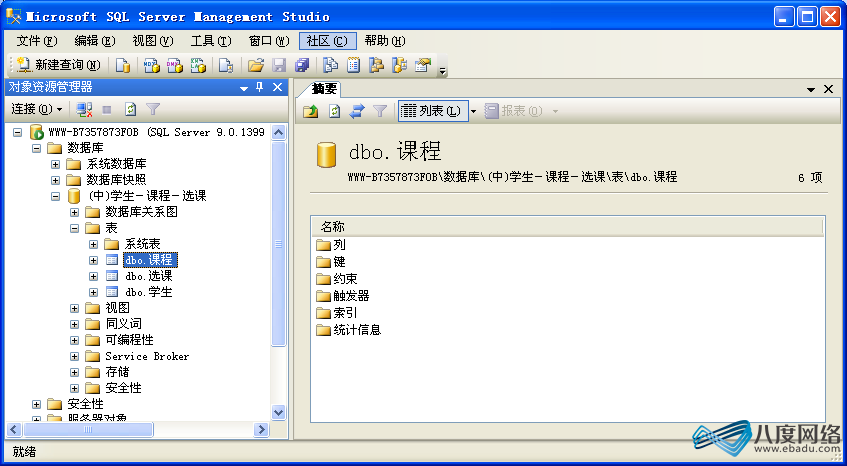Select the 同义词 folder in tree

(123, 324)
